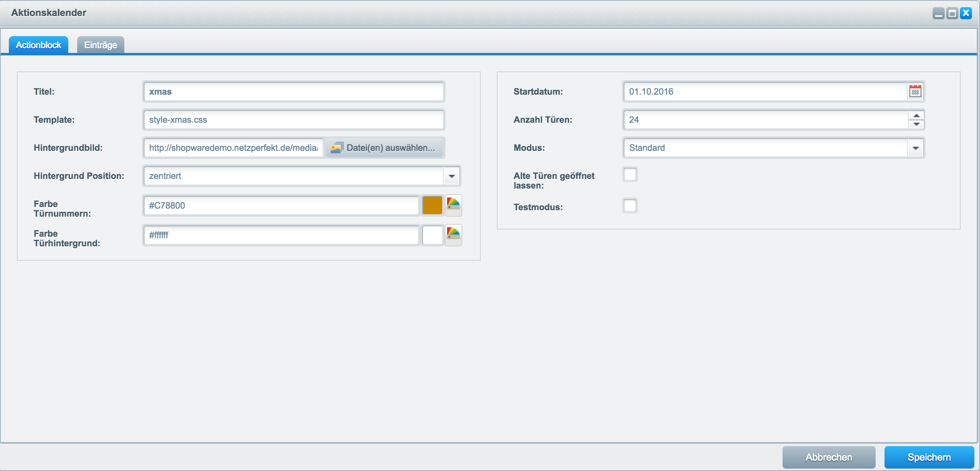
Task: Expand the Hintergrund Position dropdown
Action: [x=451, y=176]
